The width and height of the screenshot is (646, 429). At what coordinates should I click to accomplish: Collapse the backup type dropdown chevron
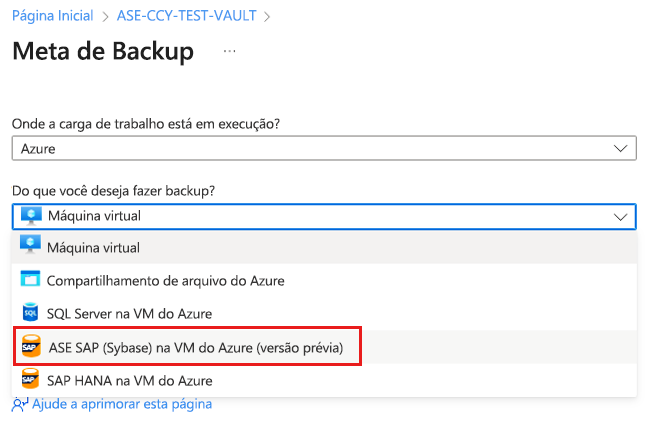(x=620, y=216)
